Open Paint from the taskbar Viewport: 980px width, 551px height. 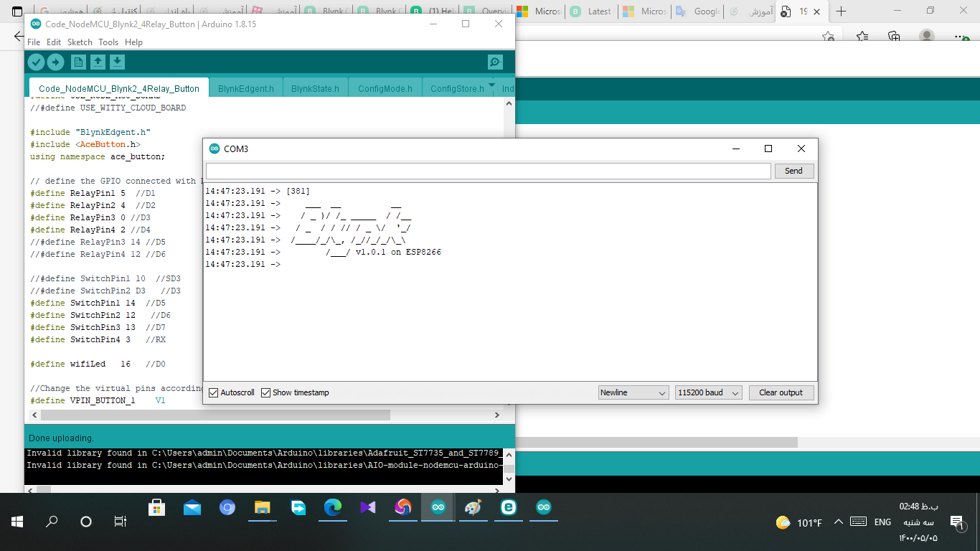tap(473, 508)
